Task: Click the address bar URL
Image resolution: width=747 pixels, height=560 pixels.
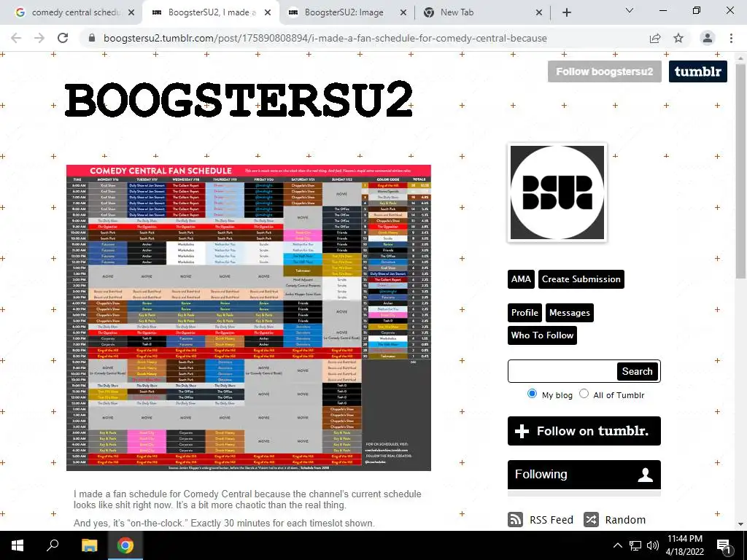Action: (x=325, y=38)
